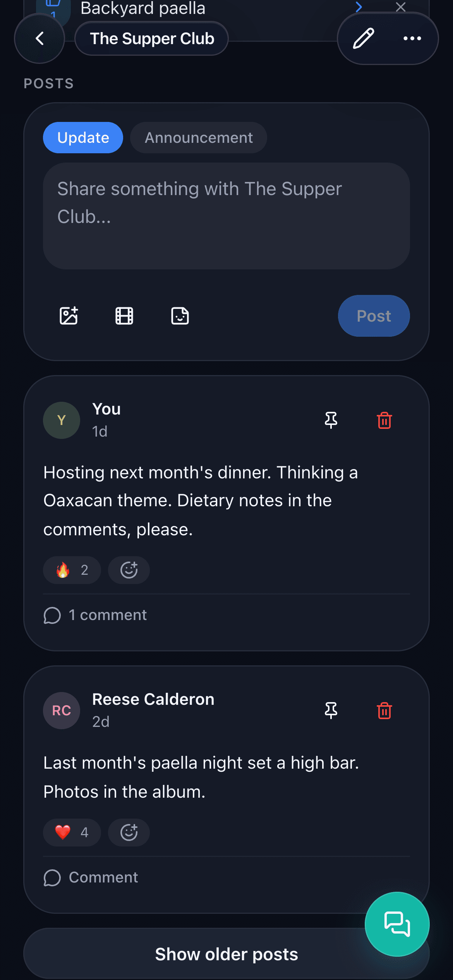Pin Reese Calderon's paella post
This screenshot has width=453, height=980.
(x=331, y=711)
